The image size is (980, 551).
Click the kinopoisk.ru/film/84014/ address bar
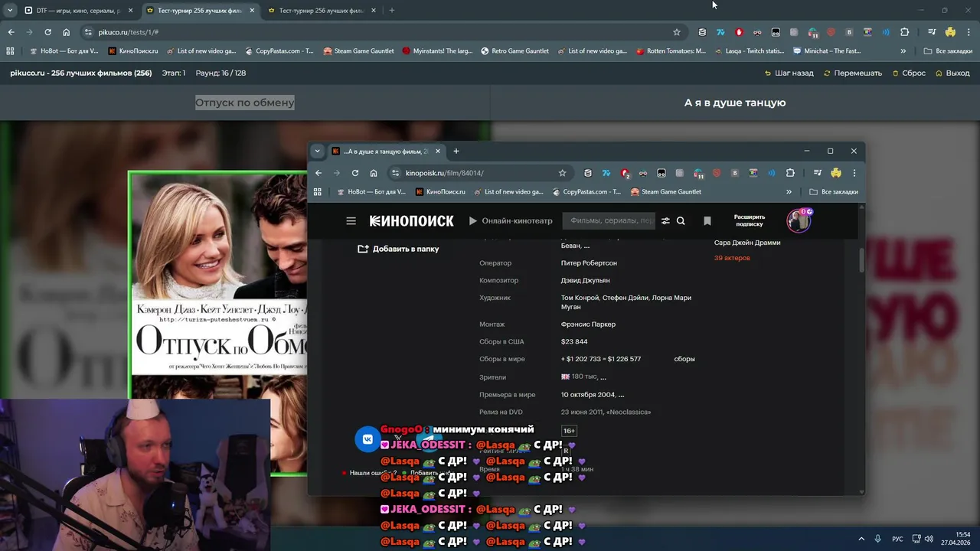coord(479,173)
